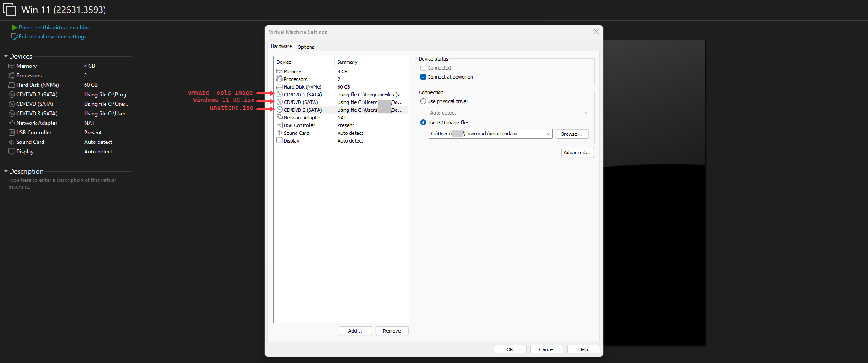Click the CD/DVD 2 (SATA) icon in the sidebar
This screenshot has width=868, height=363.
point(12,95)
